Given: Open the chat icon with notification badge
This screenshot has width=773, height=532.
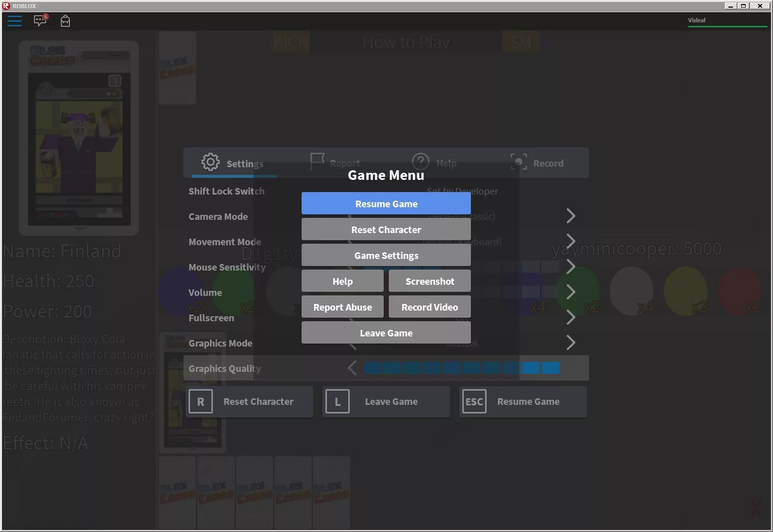Looking at the screenshot, I should click(41, 20).
